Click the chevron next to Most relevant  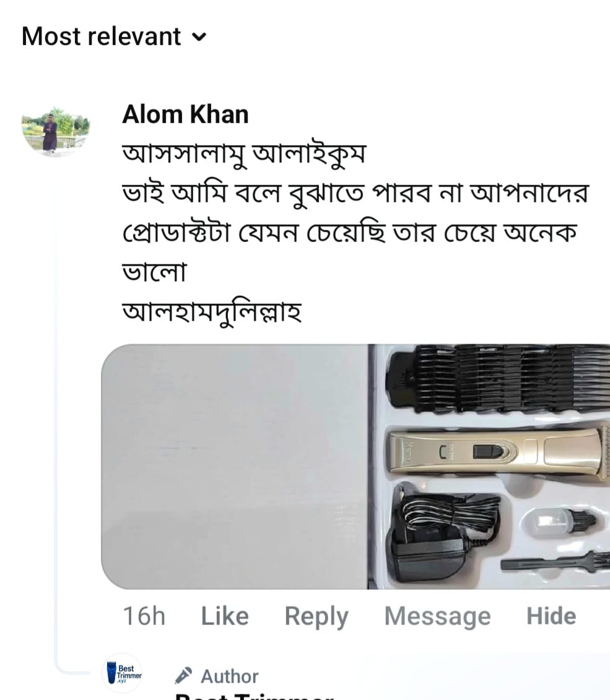tap(199, 37)
